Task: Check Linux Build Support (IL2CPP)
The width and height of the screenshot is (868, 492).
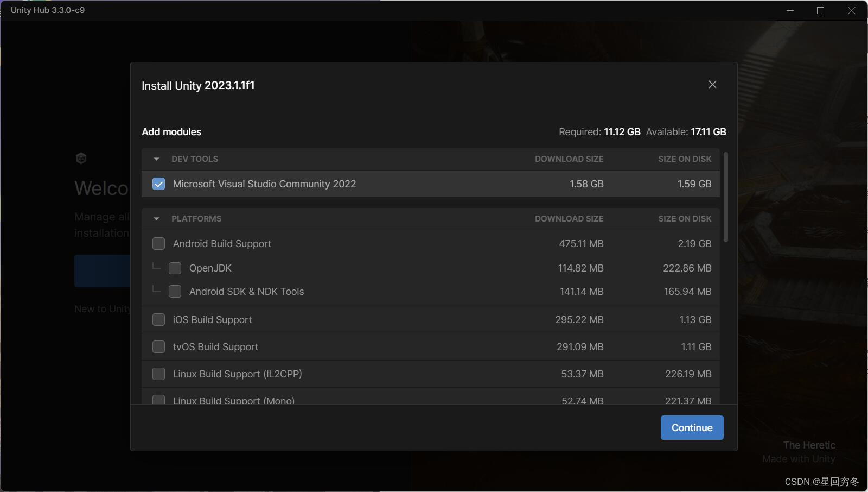Action: click(158, 374)
